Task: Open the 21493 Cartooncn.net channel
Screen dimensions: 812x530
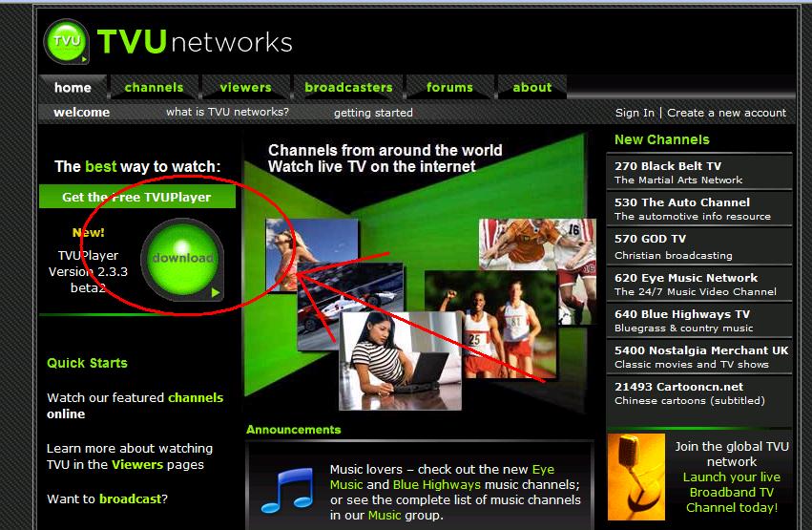Action: click(699, 393)
